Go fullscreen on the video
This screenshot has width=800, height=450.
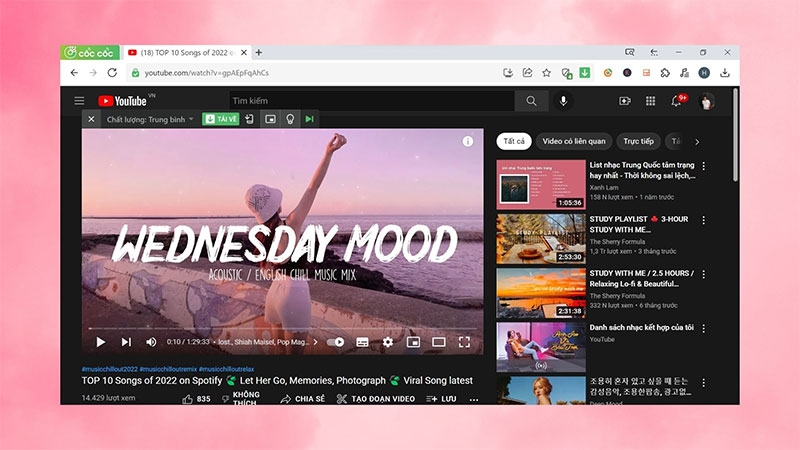point(464,342)
